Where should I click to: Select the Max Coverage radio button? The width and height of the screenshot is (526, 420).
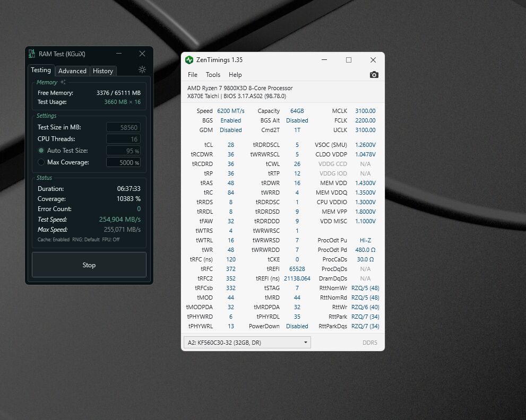[41, 162]
